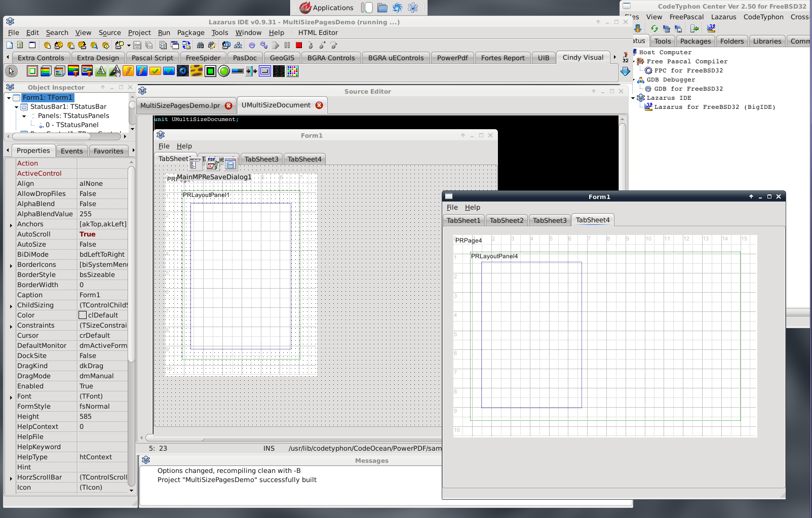The image size is (812, 518).
Task: Click the New Form toolbar icon
Action: point(32,45)
